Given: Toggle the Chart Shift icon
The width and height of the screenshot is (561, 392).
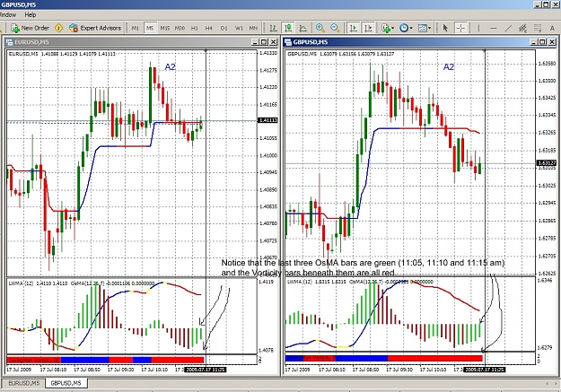Looking at the screenshot, I should (x=368, y=28).
